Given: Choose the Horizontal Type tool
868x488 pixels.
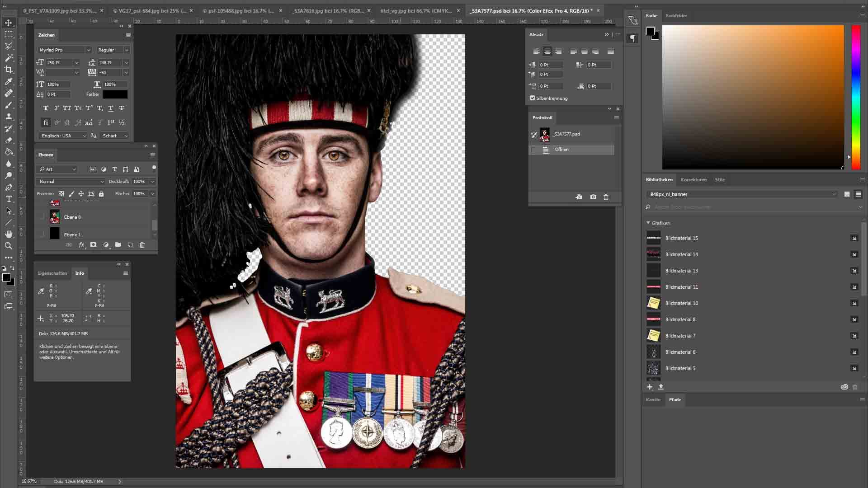Looking at the screenshot, I should (8, 199).
